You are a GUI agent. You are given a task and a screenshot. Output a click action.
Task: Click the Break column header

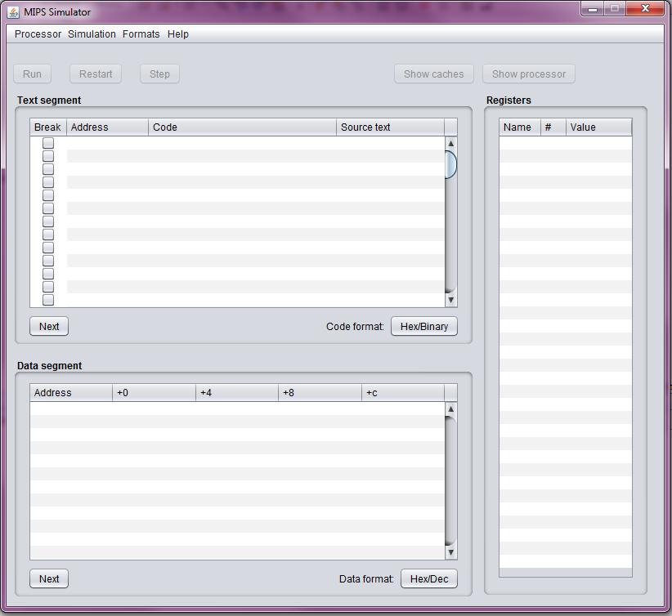click(48, 127)
